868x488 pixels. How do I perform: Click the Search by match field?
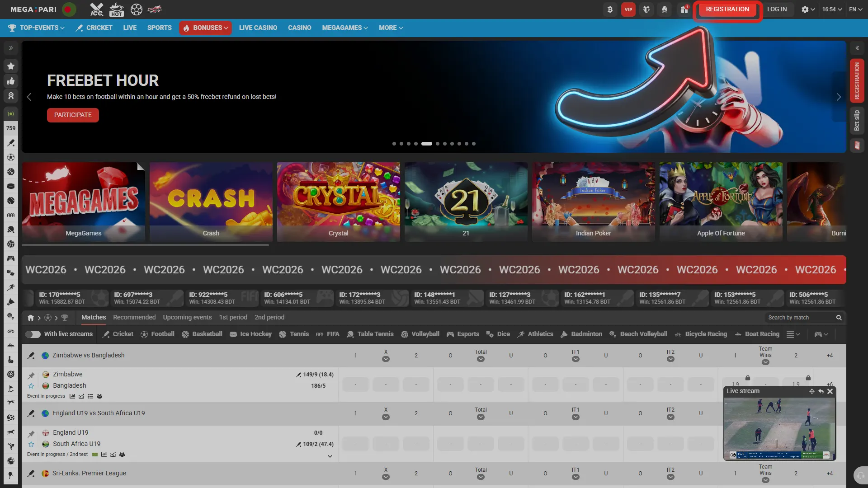coord(800,318)
